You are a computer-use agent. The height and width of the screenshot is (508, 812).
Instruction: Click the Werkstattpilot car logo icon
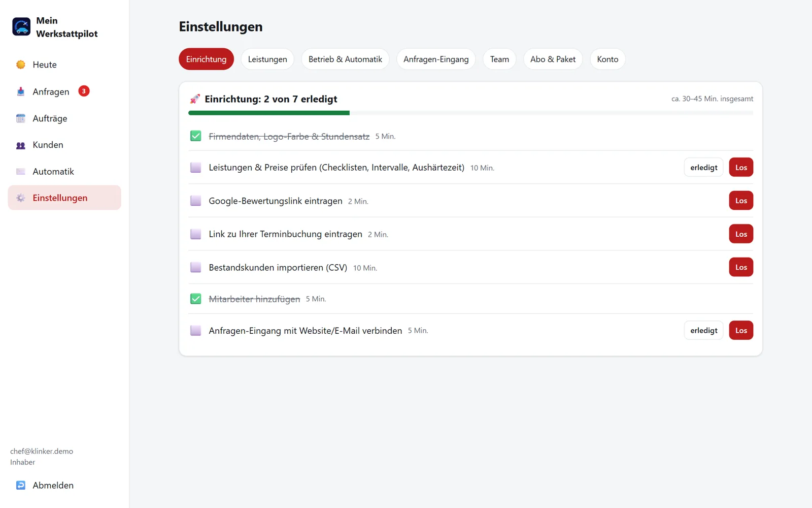tap(21, 27)
